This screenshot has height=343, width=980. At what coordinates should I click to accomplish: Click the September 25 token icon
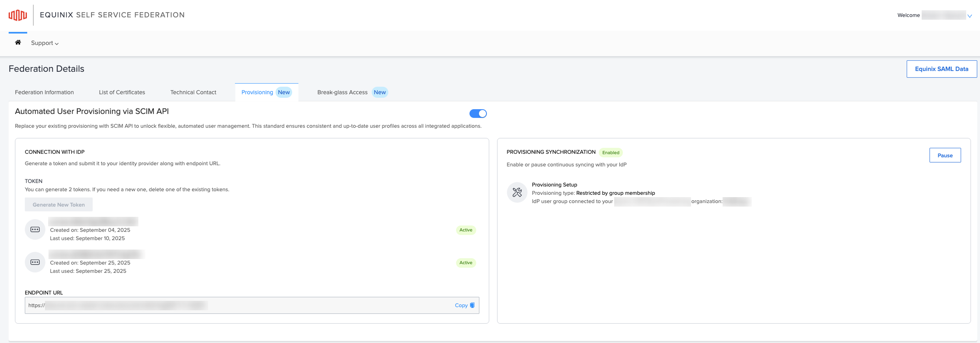tap(35, 262)
